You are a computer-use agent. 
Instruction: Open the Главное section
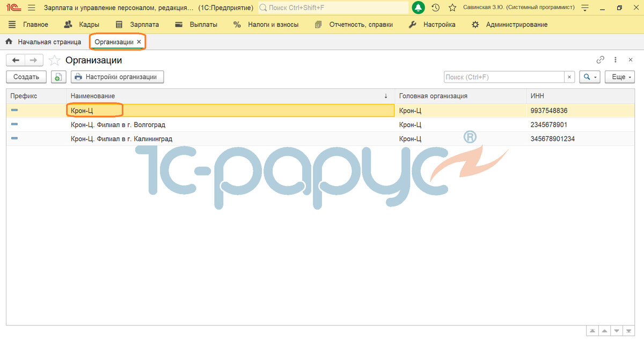pyautogui.click(x=28, y=25)
